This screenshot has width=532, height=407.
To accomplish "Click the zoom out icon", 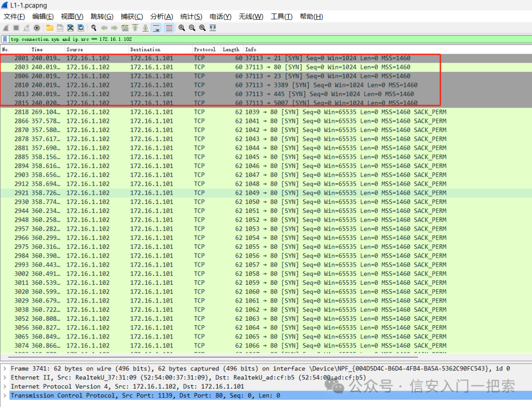I will (192, 28).
